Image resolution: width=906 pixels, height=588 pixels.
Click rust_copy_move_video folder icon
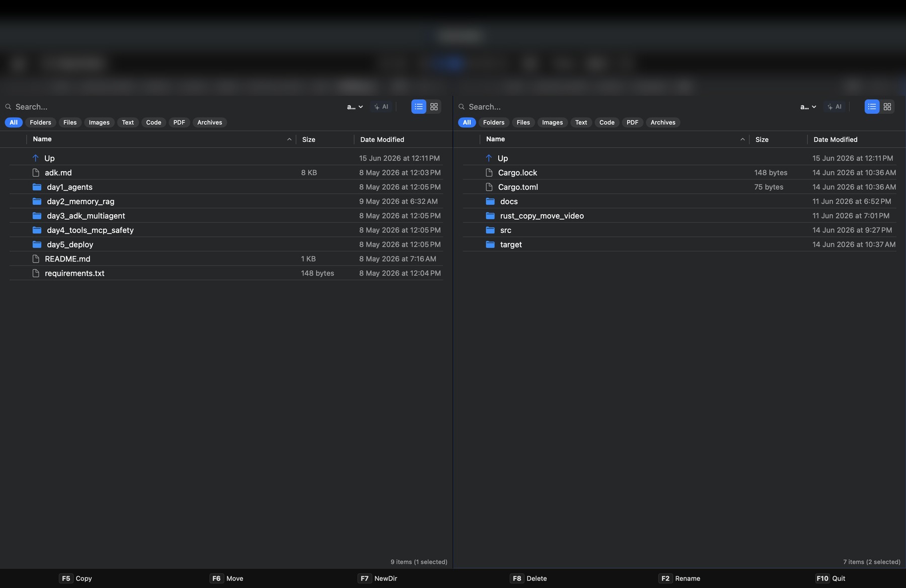[x=490, y=216]
